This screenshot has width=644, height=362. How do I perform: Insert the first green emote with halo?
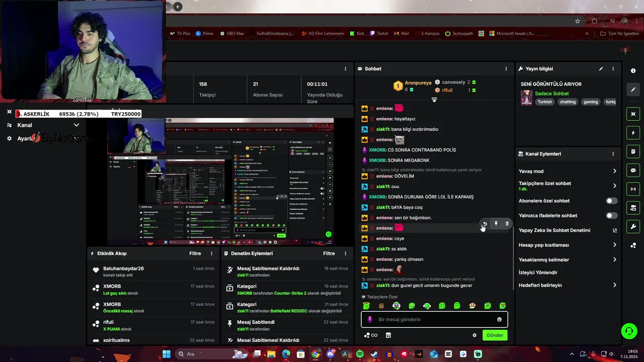pos(366,306)
